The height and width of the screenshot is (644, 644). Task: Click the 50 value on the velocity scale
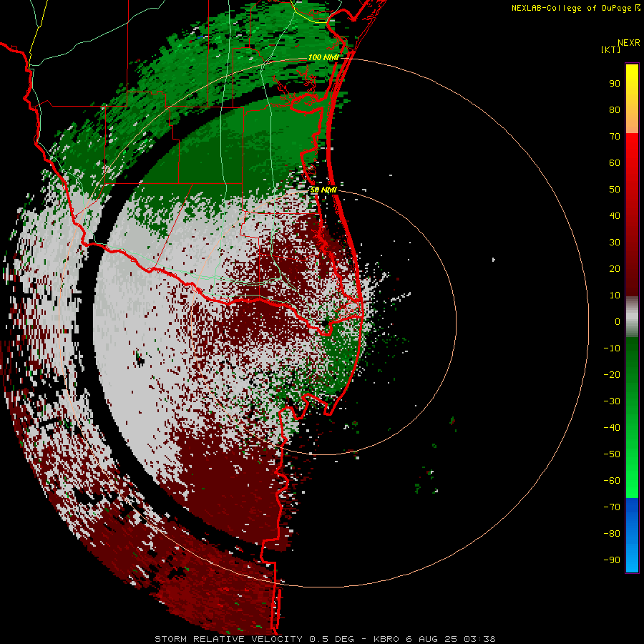click(x=615, y=190)
